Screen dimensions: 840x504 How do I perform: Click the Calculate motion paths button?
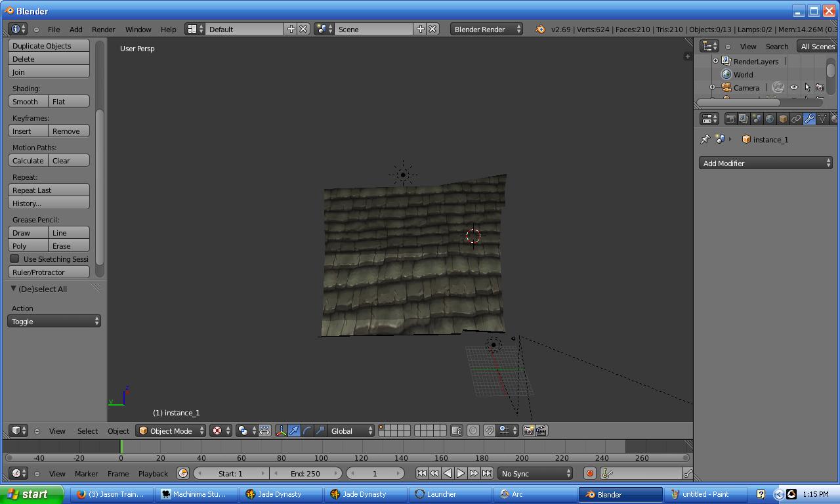(x=28, y=160)
